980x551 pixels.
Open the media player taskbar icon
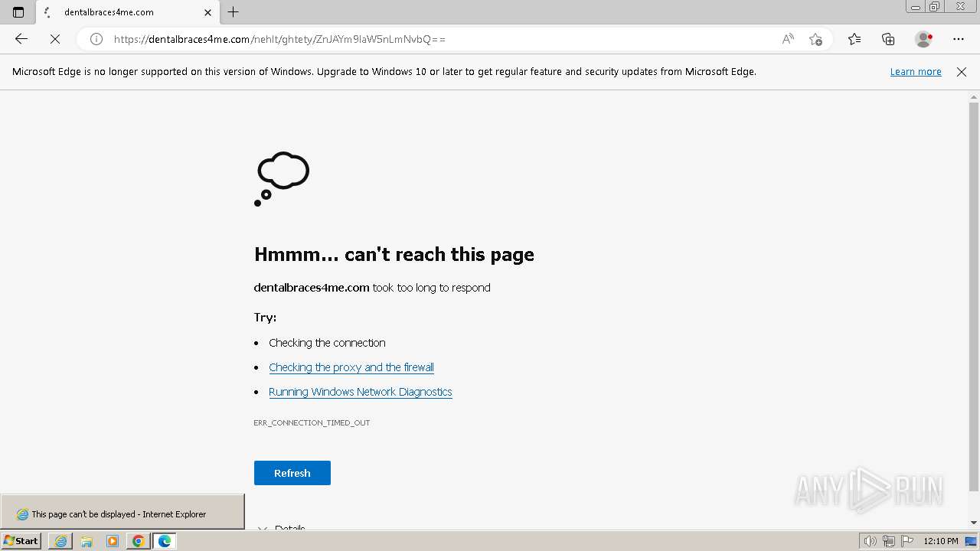(x=113, y=541)
